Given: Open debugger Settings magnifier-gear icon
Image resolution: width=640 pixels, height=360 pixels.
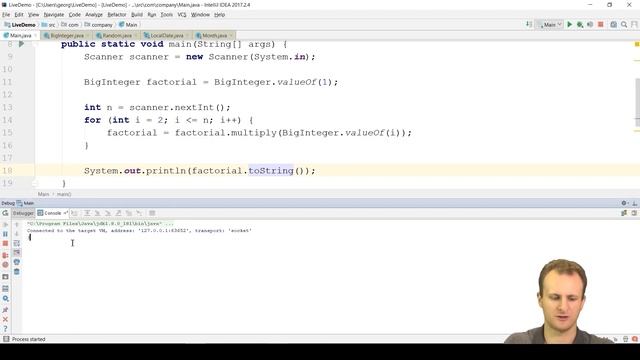Looking at the screenshot, I should 5,298.
